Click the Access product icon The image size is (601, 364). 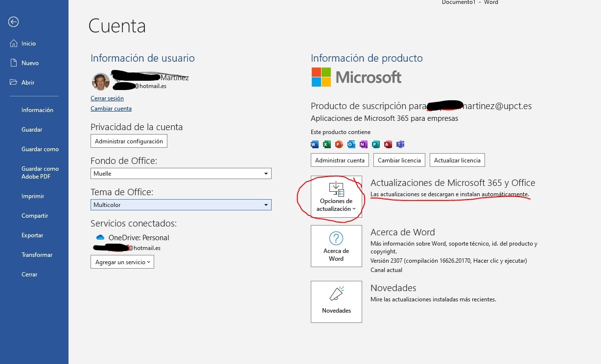[388, 144]
